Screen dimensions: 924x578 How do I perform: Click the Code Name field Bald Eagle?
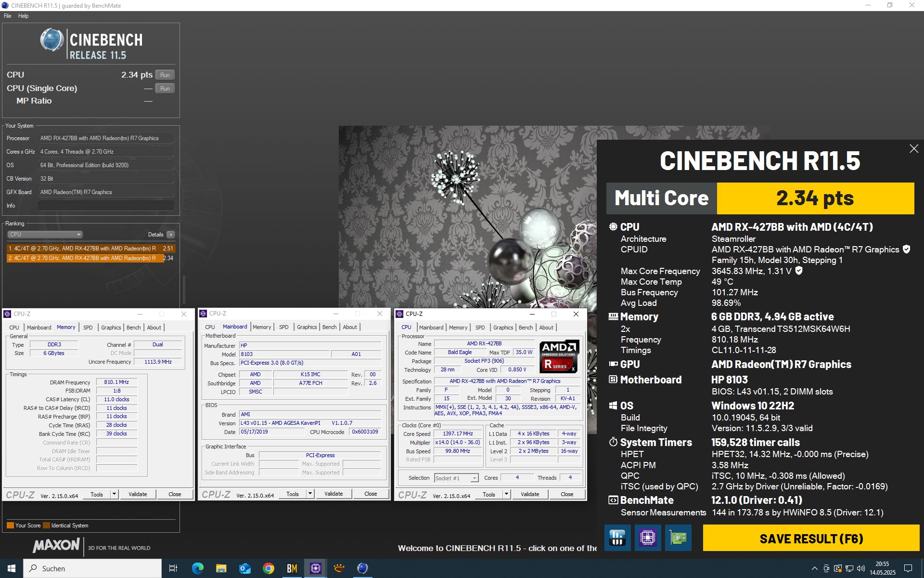[460, 352]
